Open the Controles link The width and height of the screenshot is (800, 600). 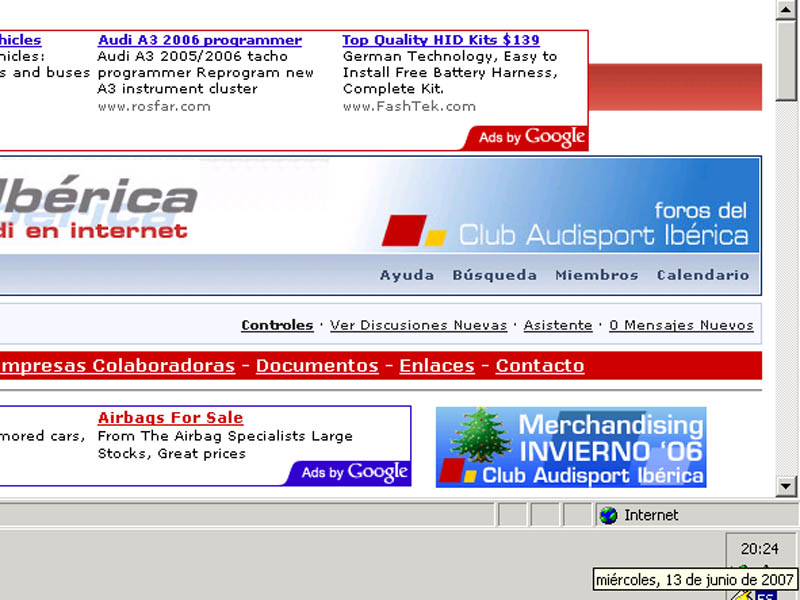tap(277, 325)
